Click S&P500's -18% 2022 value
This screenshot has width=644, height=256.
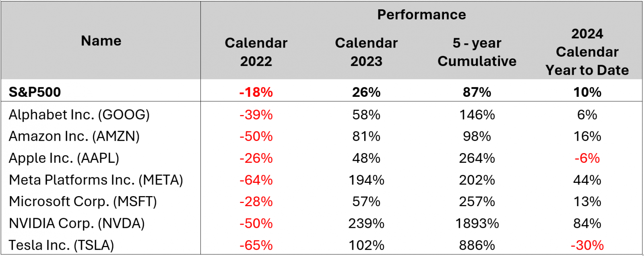coord(256,92)
